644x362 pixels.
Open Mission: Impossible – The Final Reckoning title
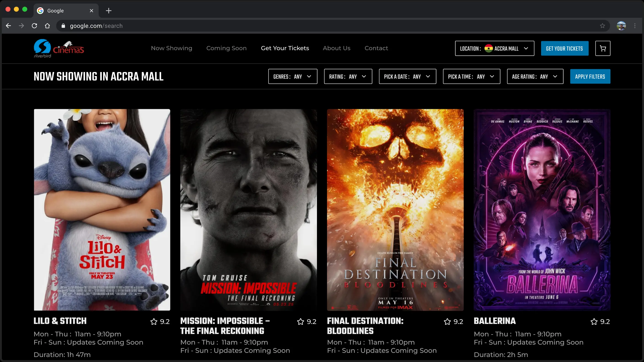(x=225, y=326)
